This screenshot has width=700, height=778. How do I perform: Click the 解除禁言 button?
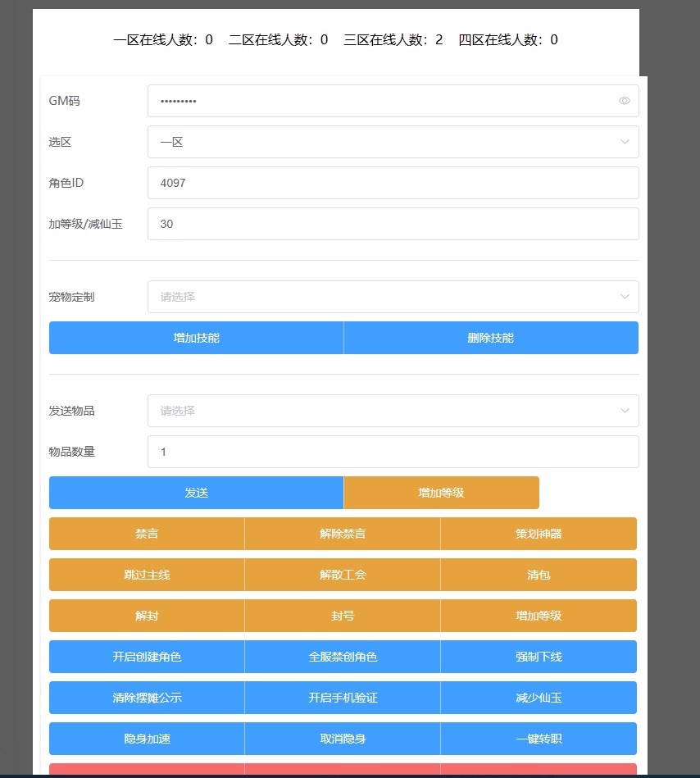[343, 534]
